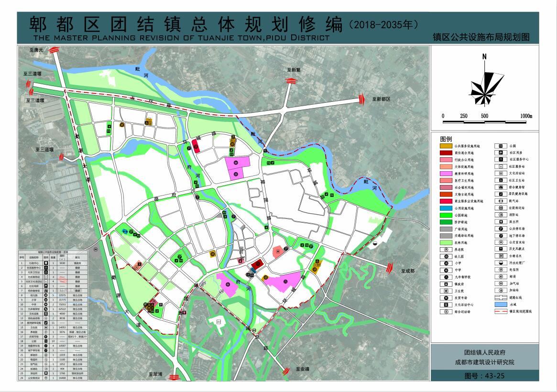This screenshot has width=557, height=392.
Task: Select the 公共停车场 parking legend icon
Action: tap(501, 229)
